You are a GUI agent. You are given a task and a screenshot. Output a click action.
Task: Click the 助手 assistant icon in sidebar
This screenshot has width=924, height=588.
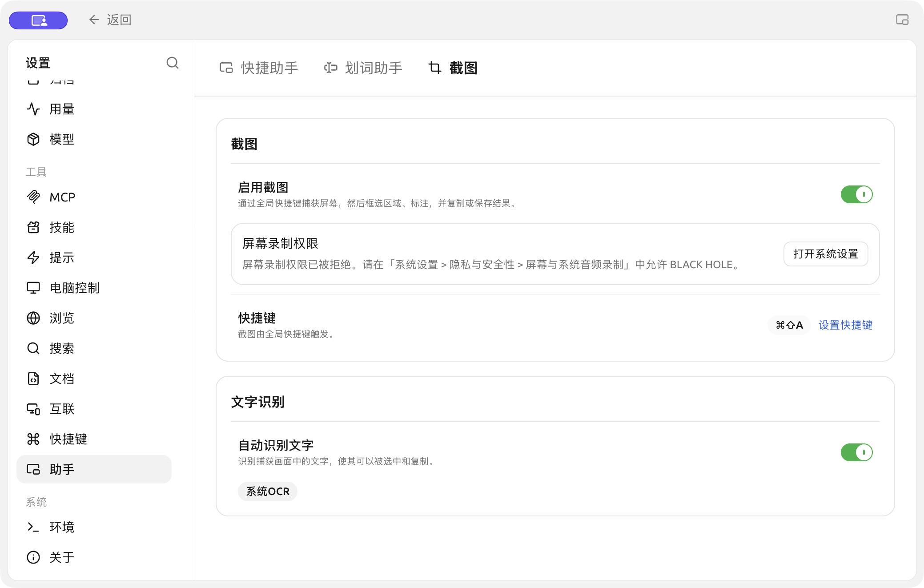pos(33,469)
